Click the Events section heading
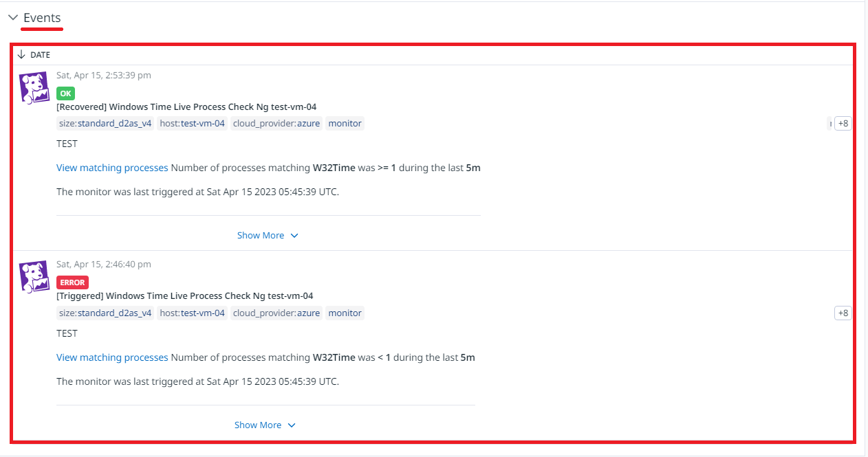 (42, 18)
